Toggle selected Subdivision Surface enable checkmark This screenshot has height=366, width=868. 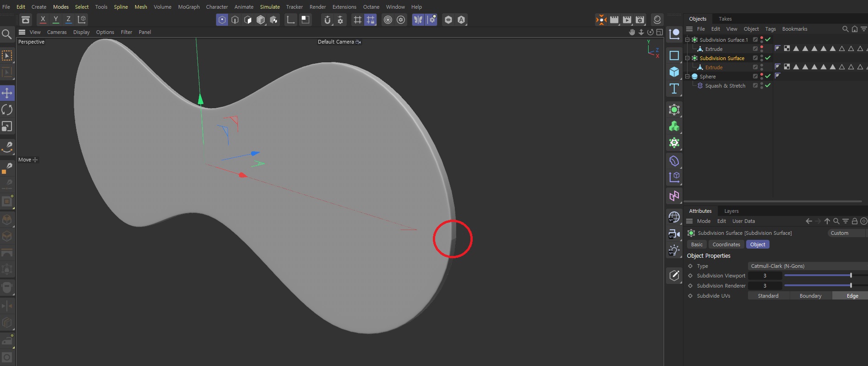coord(768,58)
